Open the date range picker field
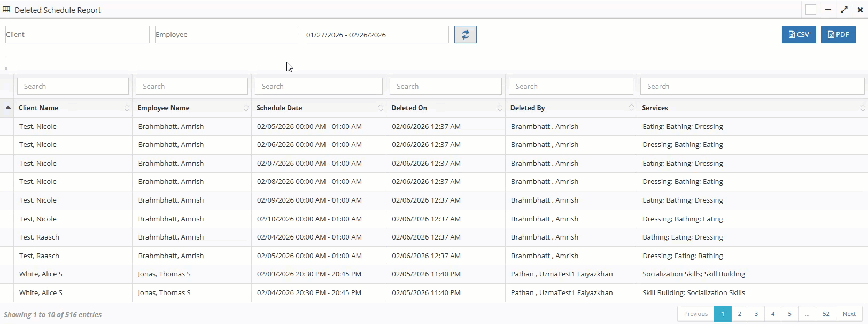Viewport: 868px width, 324px height. point(376,35)
